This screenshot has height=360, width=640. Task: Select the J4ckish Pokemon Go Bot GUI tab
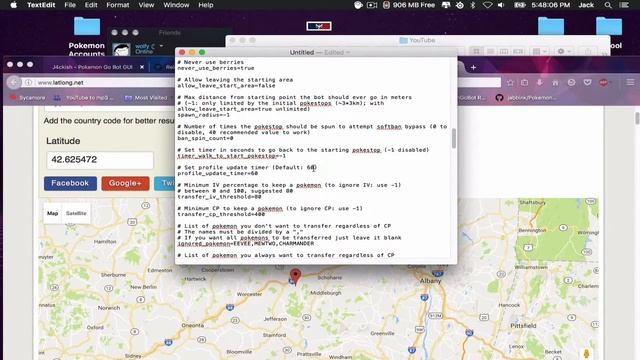click(x=93, y=67)
